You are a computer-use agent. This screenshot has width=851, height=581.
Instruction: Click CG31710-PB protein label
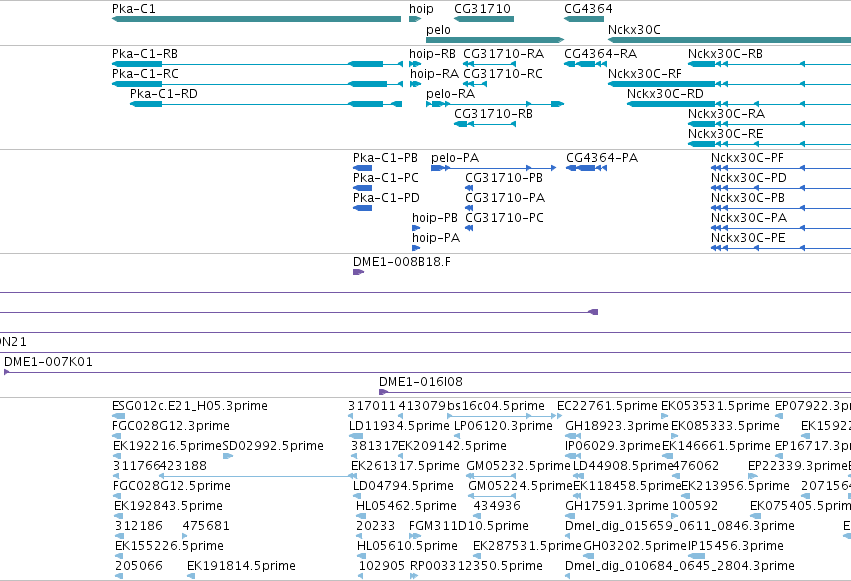(x=504, y=178)
